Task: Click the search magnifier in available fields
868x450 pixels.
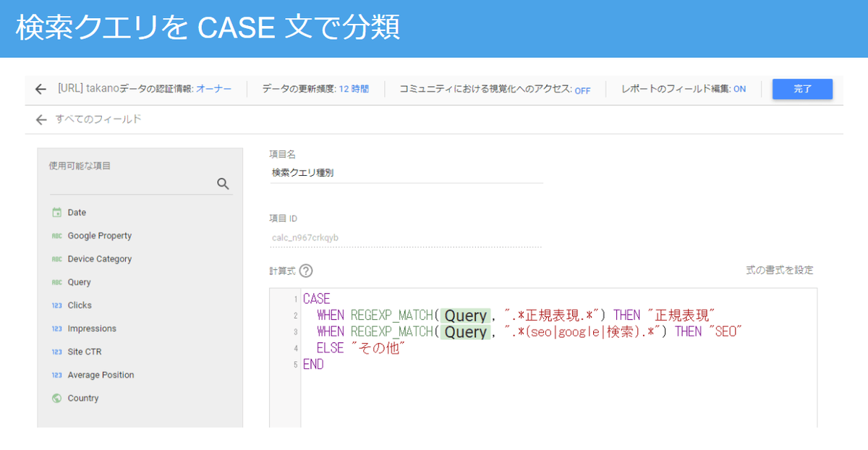Action: [x=223, y=184]
